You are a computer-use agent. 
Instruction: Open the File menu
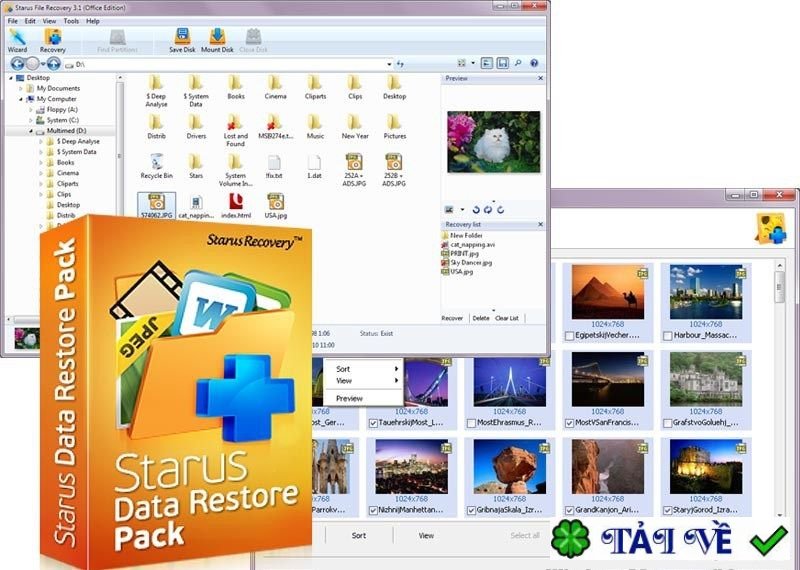(x=13, y=21)
